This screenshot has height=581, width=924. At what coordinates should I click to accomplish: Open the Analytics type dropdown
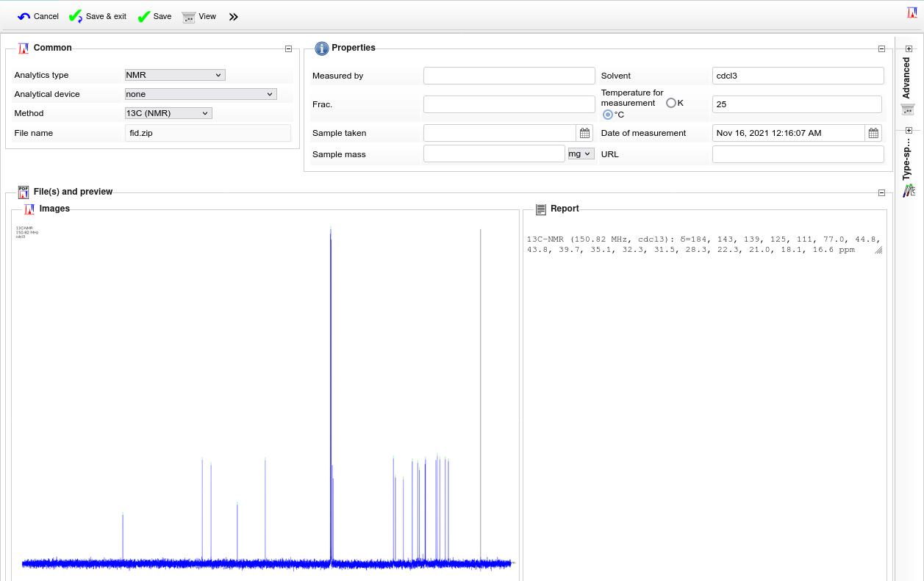175,75
